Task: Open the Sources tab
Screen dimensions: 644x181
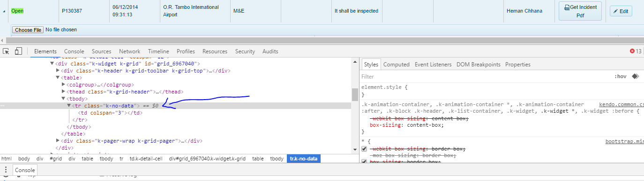Action: point(101,51)
